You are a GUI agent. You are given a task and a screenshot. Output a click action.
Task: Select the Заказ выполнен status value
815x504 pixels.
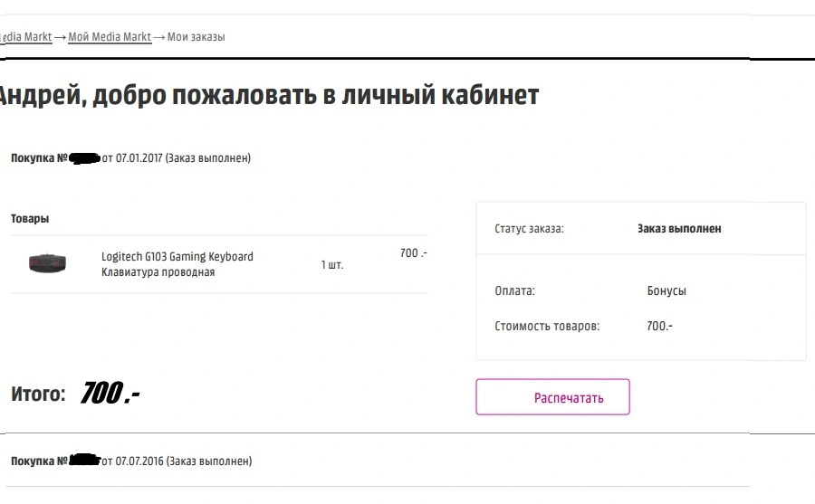tap(679, 229)
